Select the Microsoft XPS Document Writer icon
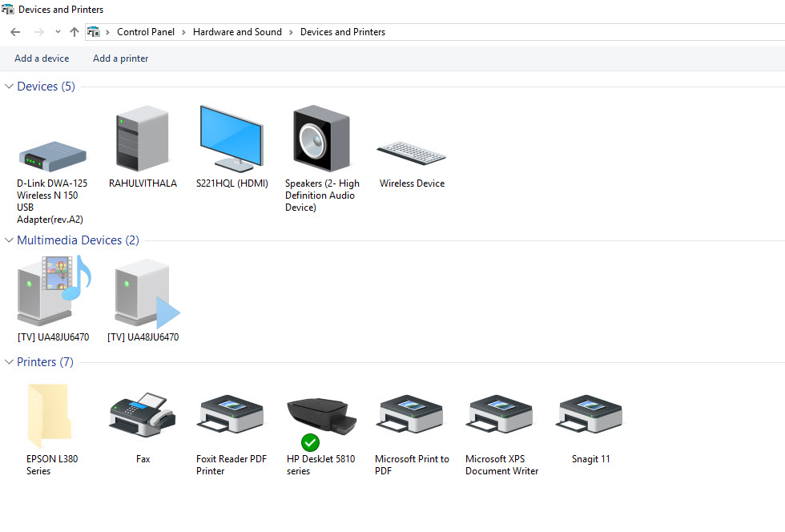 (x=501, y=414)
